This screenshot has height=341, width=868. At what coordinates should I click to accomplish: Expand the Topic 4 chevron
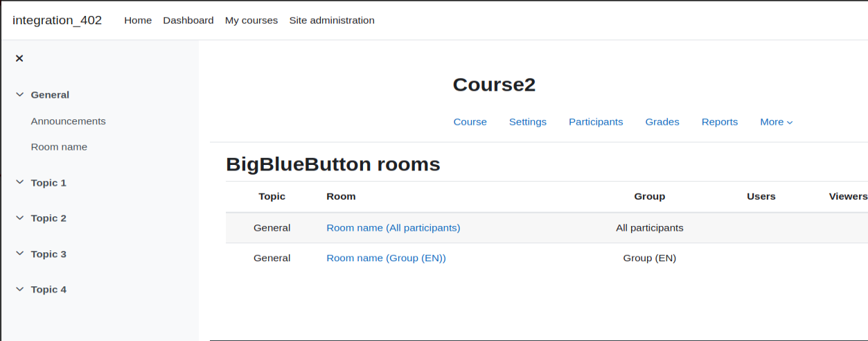click(x=19, y=290)
